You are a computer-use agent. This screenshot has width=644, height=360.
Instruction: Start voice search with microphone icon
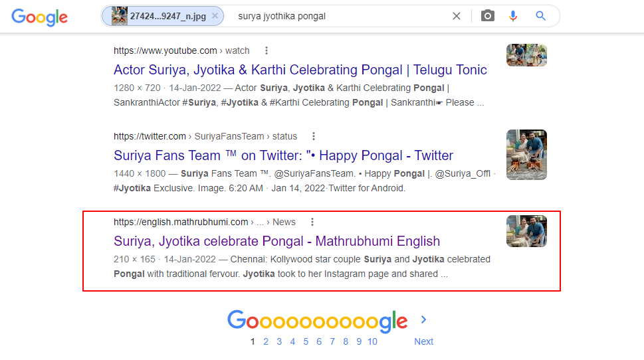tap(513, 16)
